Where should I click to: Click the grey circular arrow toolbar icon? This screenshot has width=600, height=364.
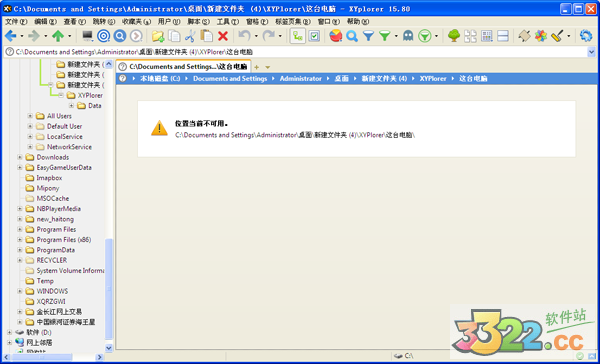pos(136,36)
